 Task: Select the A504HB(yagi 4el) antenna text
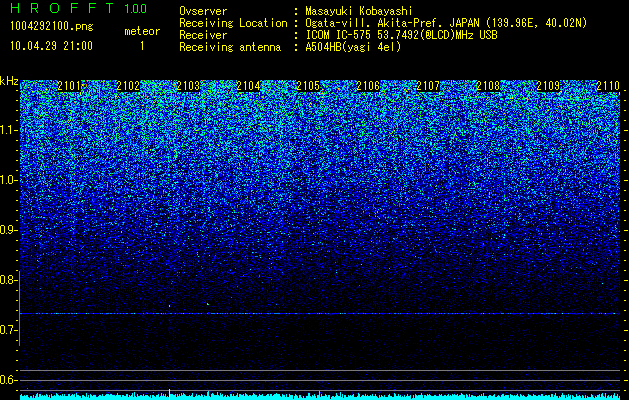pyautogui.click(x=353, y=47)
